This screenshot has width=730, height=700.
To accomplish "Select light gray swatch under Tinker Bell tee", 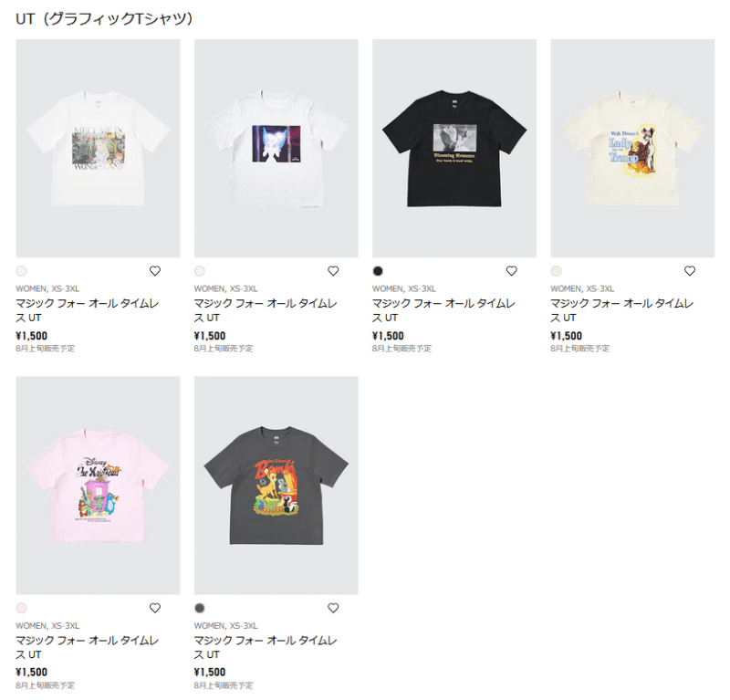I will coord(200,271).
